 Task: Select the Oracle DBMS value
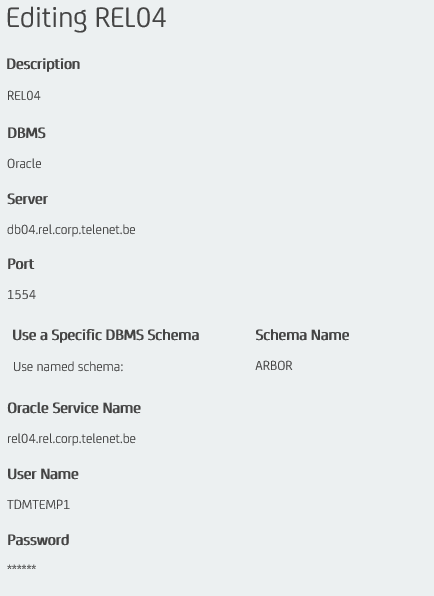coord(24,164)
